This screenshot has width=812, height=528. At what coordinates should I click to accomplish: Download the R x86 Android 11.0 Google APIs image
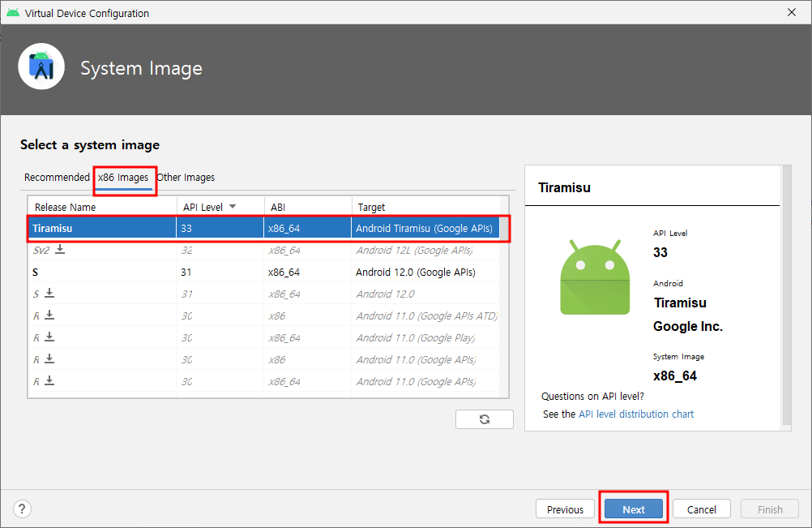coord(49,358)
